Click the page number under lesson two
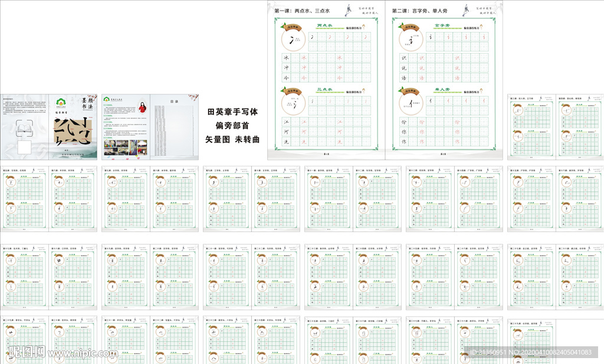Image resolution: width=604 pixels, height=364 pixels. click(444, 154)
